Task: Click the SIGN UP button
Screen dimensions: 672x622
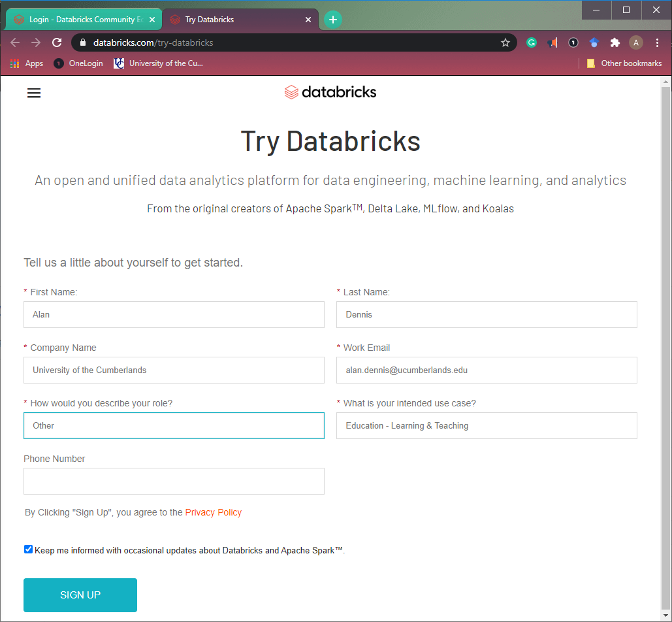Action: coord(80,595)
